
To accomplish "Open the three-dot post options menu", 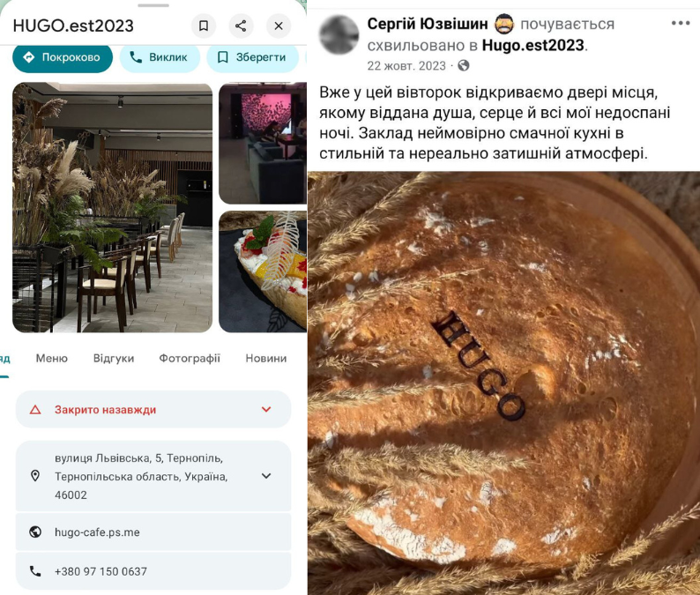I will pos(681,23).
